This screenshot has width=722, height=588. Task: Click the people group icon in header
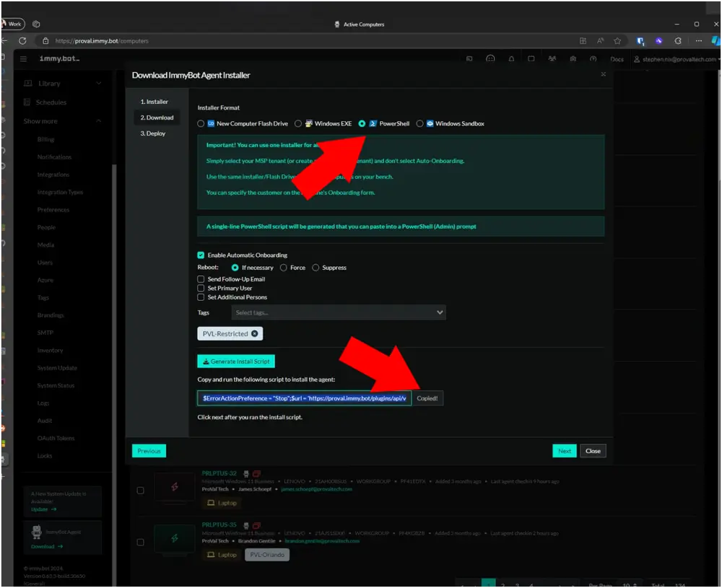552,59
